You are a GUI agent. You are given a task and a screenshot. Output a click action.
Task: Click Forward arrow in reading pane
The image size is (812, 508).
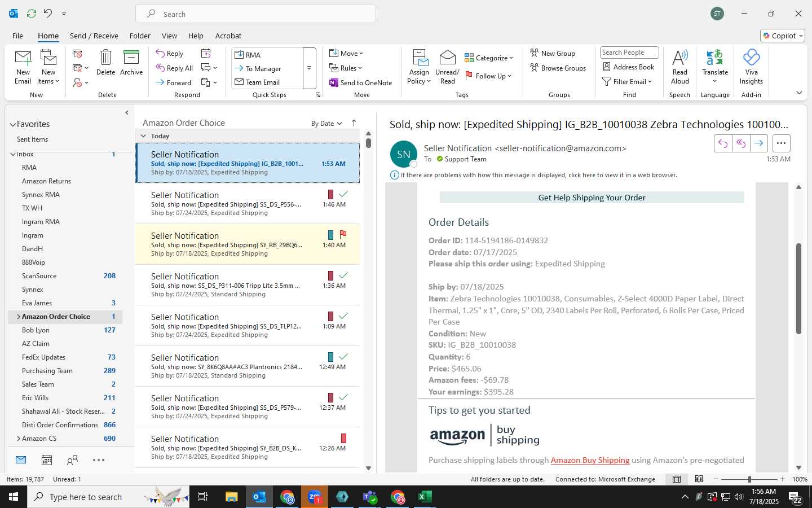759,143
